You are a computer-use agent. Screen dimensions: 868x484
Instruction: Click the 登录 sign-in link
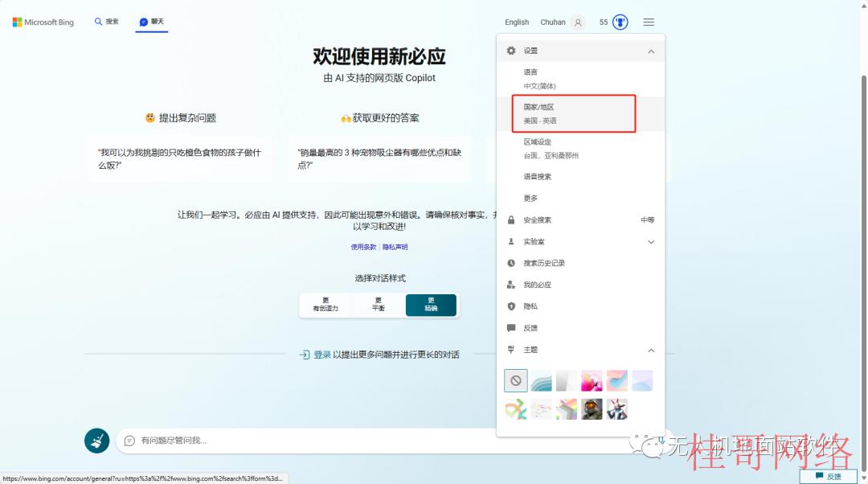(x=322, y=355)
